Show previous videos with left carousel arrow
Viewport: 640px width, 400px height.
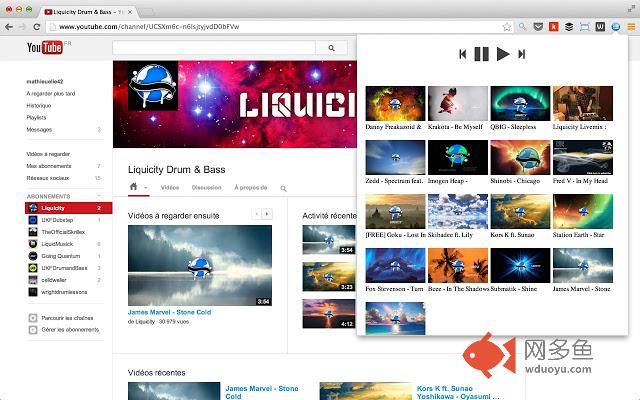click(256, 214)
